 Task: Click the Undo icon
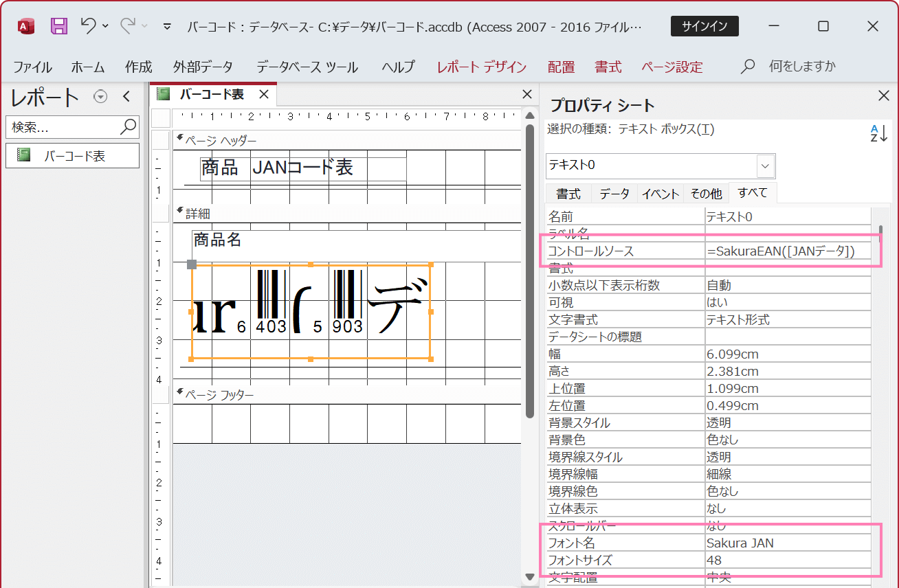click(x=88, y=25)
